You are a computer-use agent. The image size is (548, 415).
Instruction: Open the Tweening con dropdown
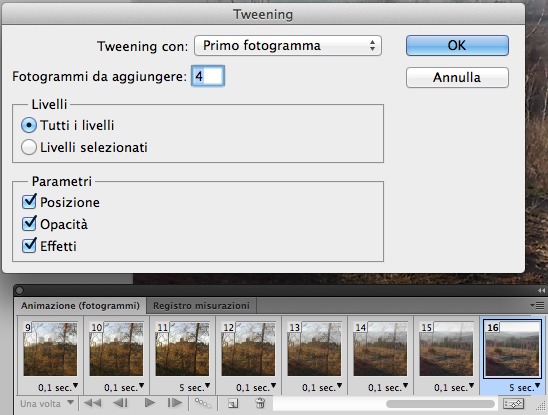[x=288, y=45]
